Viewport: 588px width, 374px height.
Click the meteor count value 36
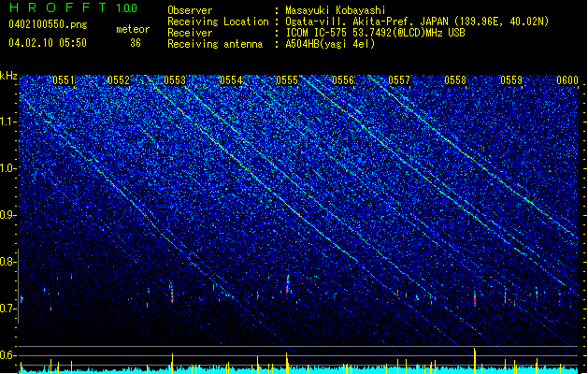[136, 43]
